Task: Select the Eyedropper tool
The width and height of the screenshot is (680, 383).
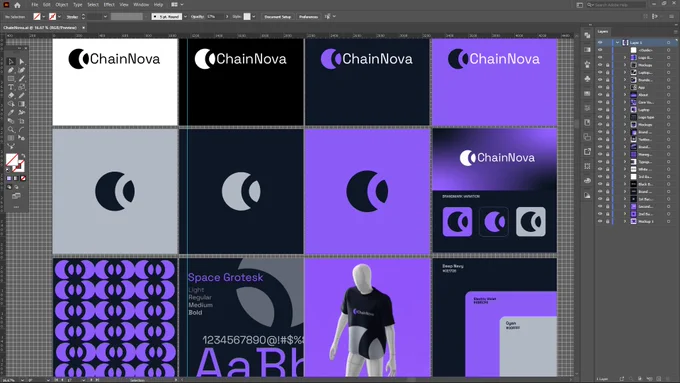Action: [11, 112]
